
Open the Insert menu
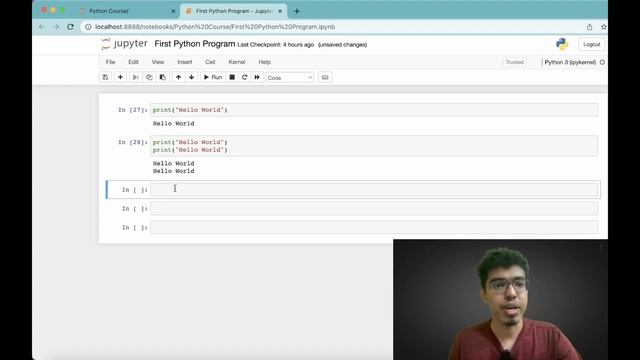[184, 62]
